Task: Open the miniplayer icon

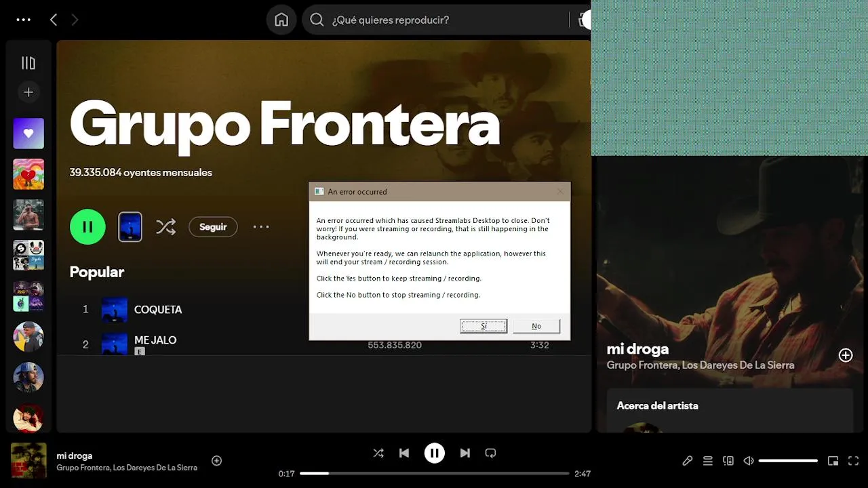Action: 833,461
